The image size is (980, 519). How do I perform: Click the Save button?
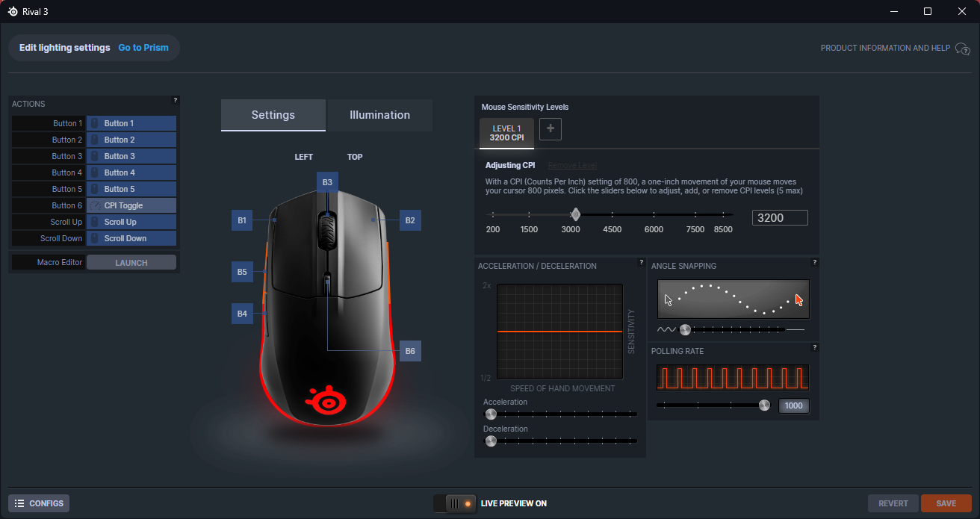point(946,503)
